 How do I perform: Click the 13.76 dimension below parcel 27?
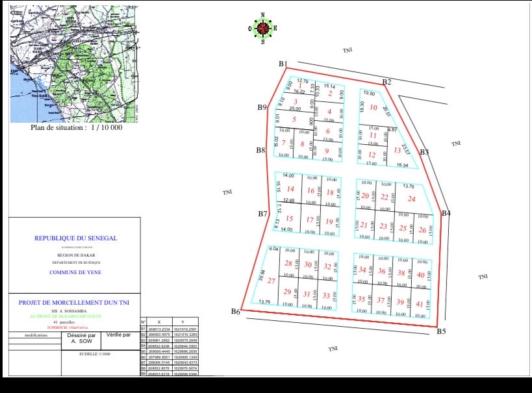tap(264, 301)
